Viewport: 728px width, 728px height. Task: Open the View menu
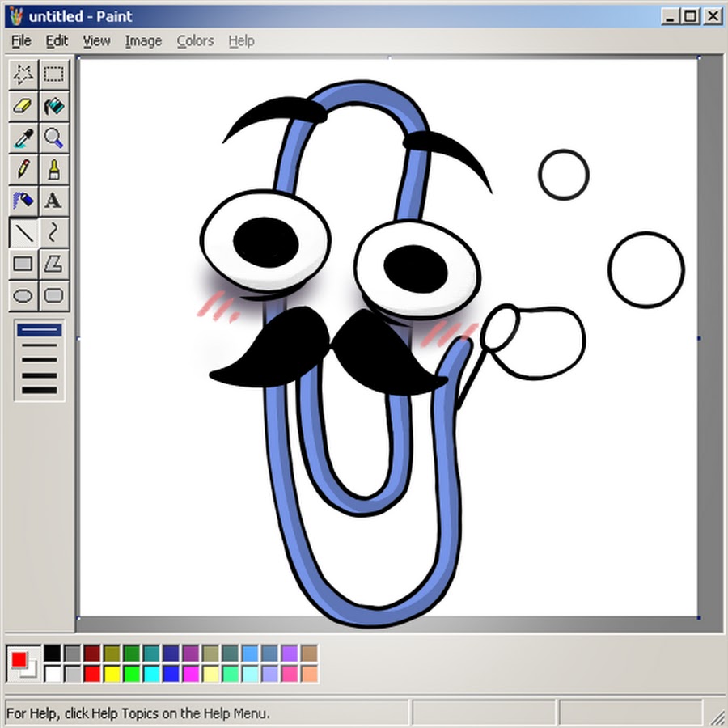click(96, 40)
